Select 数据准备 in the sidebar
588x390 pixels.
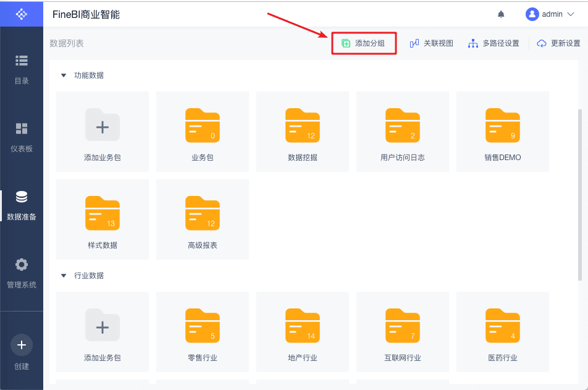[x=22, y=206]
